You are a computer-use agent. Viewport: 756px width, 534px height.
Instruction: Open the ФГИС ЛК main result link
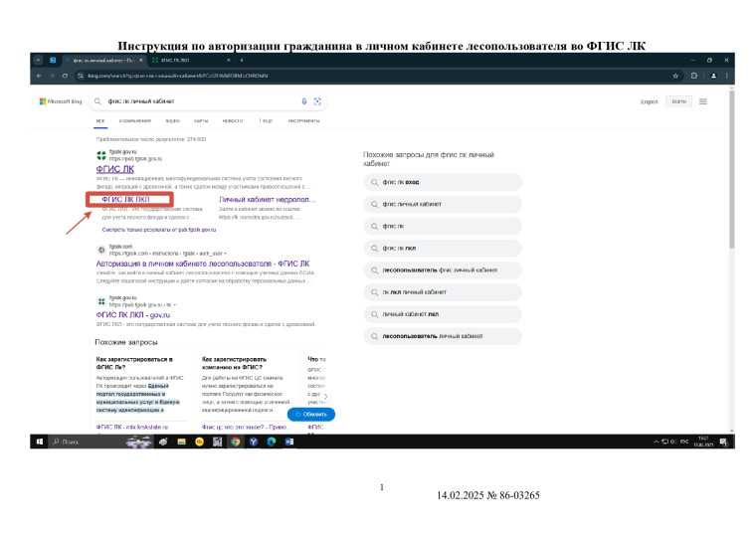click(x=114, y=169)
